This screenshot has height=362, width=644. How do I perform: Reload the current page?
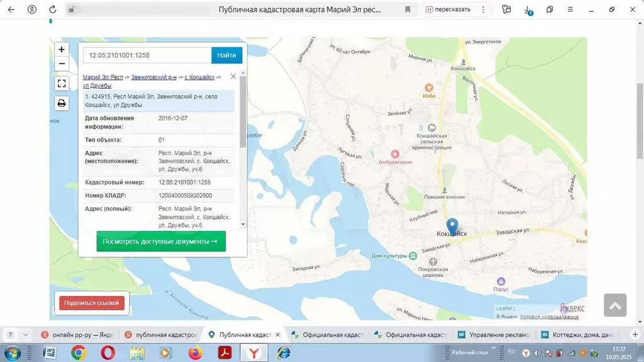[53, 9]
